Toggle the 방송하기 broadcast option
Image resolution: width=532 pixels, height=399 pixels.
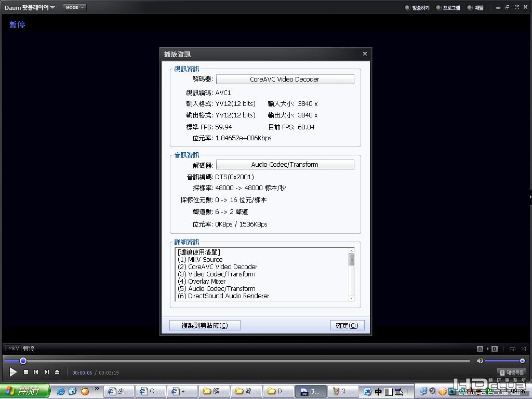tap(417, 7)
